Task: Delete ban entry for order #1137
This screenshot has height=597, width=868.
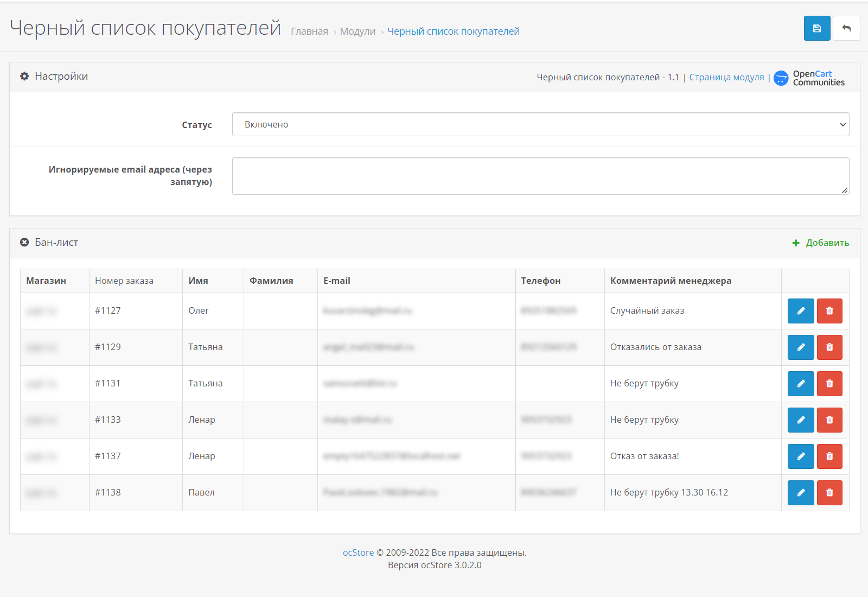Action: click(829, 456)
